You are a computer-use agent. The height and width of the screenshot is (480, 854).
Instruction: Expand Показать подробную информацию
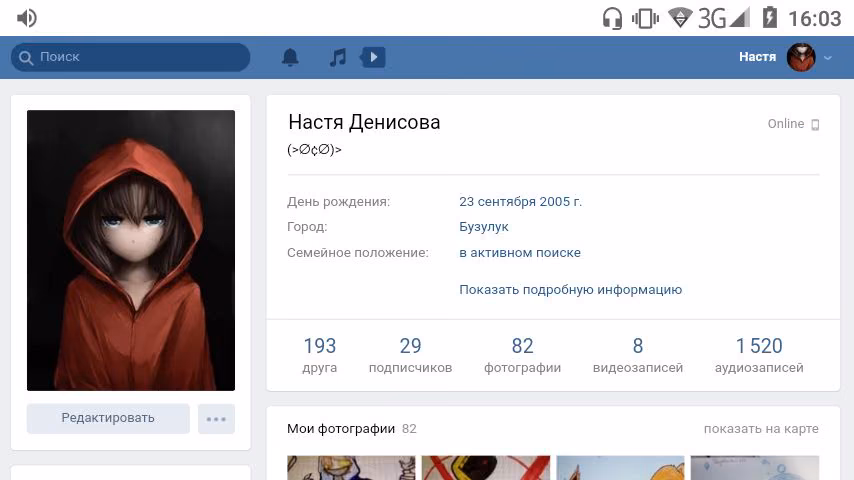tap(570, 290)
